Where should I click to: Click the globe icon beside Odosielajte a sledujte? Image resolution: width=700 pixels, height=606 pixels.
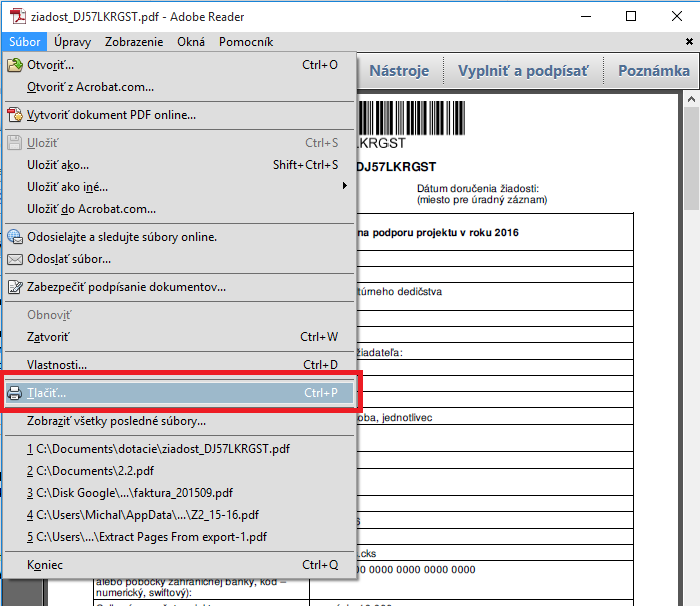[x=15, y=237]
